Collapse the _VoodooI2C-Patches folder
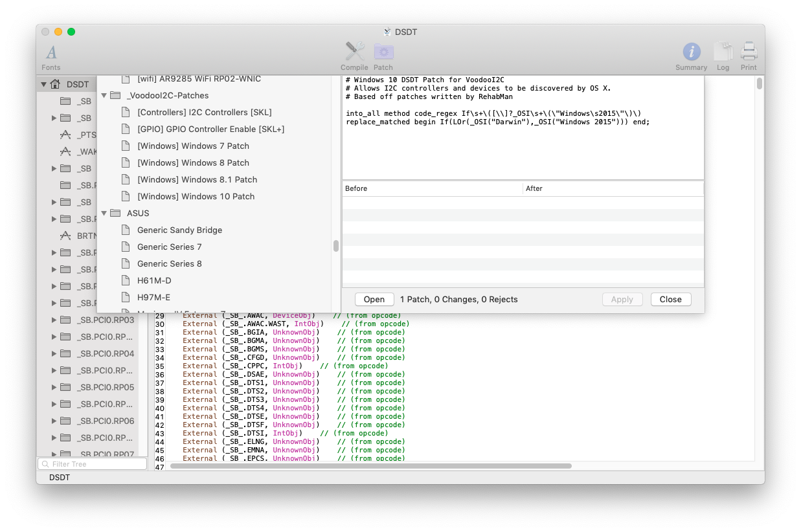The height and width of the screenshot is (532, 801). pyautogui.click(x=104, y=95)
